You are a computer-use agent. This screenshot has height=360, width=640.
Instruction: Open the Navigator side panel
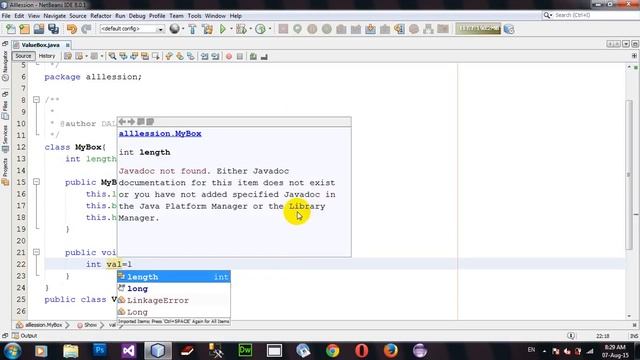pos(5,65)
